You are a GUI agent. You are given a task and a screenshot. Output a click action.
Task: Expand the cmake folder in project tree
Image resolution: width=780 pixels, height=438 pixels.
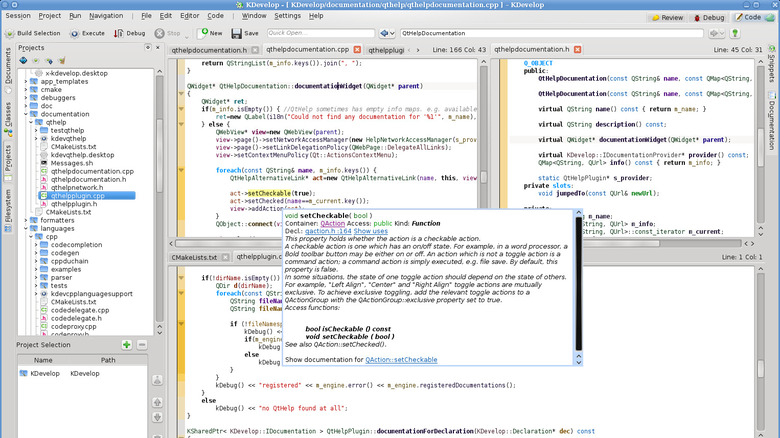[27, 90]
